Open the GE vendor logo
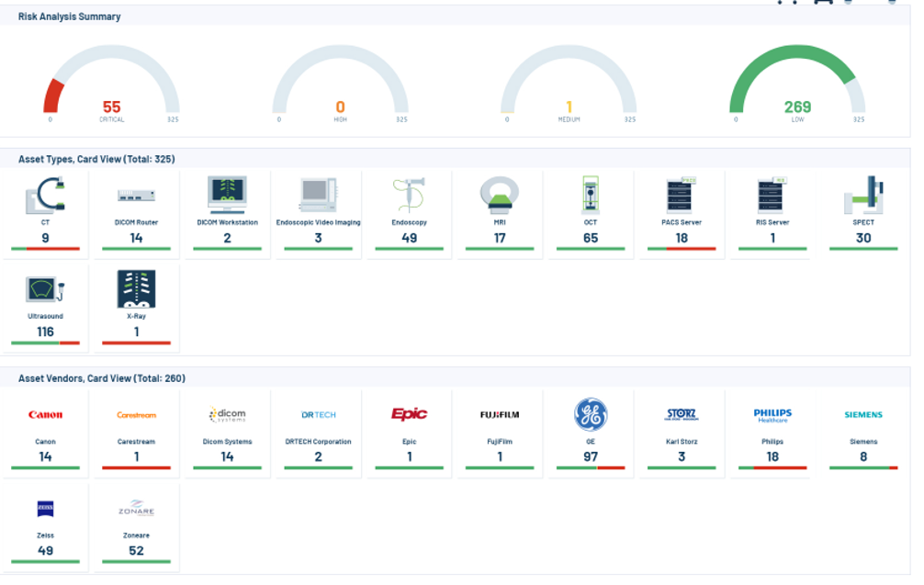This screenshot has height=585, width=924. click(591, 414)
